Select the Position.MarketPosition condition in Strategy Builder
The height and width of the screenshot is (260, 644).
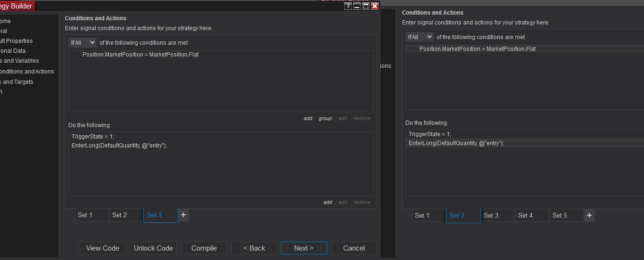click(x=140, y=55)
